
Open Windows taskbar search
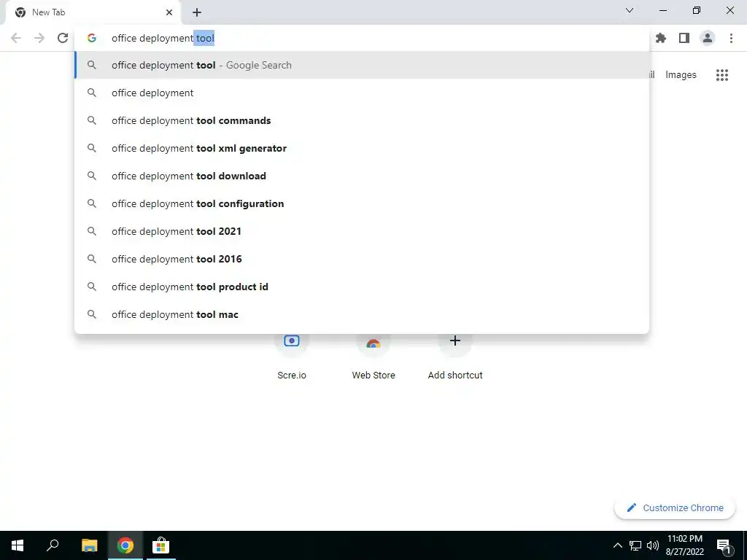53,545
